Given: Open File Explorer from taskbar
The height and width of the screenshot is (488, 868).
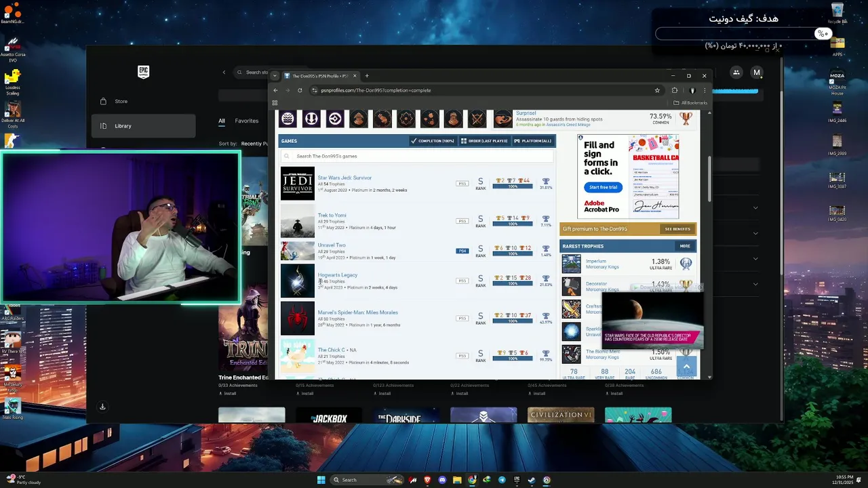Looking at the screenshot, I should tap(457, 480).
